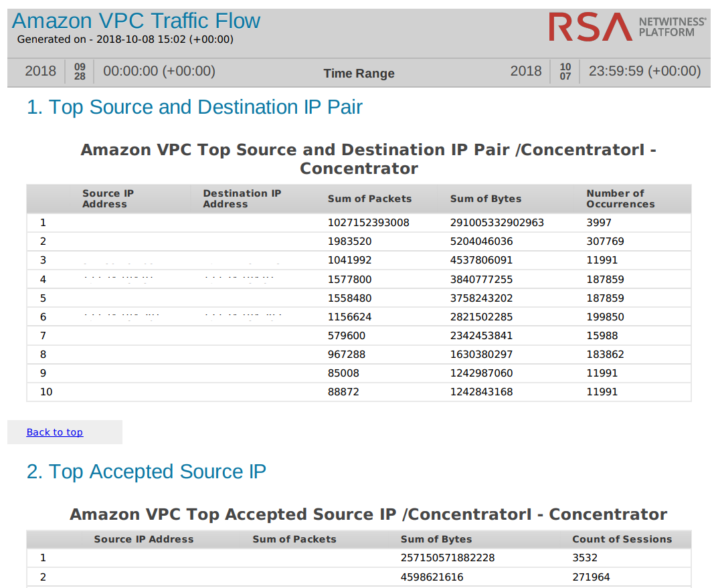Click the RSA NetWitness Platform logo
The height and width of the screenshot is (588, 714).
tap(628, 27)
